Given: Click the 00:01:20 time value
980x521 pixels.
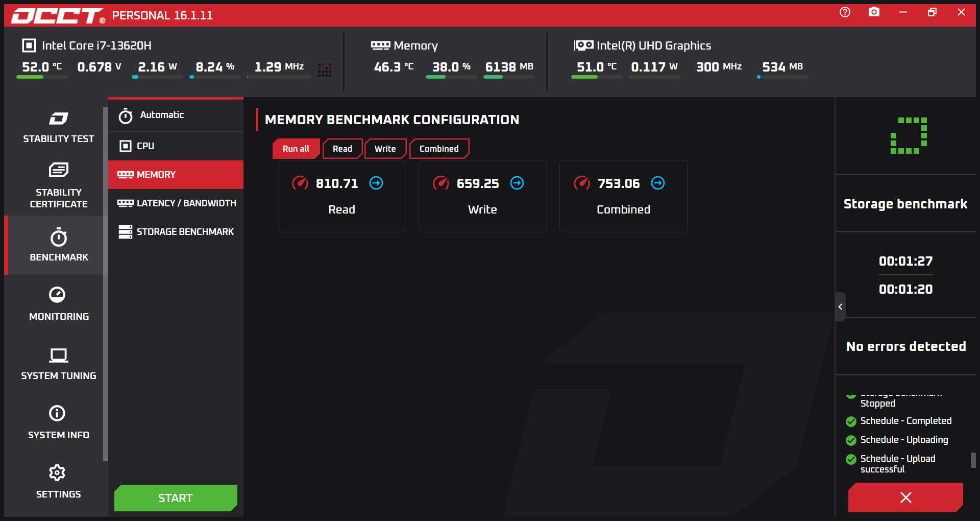Looking at the screenshot, I should point(905,289).
